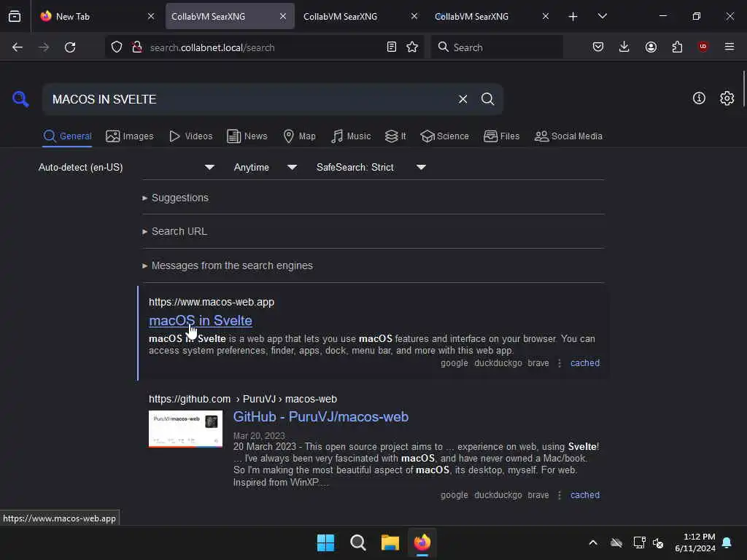Viewport: 747px width, 560px height.
Task: Open a new tab with the plus button
Action: coord(573,17)
